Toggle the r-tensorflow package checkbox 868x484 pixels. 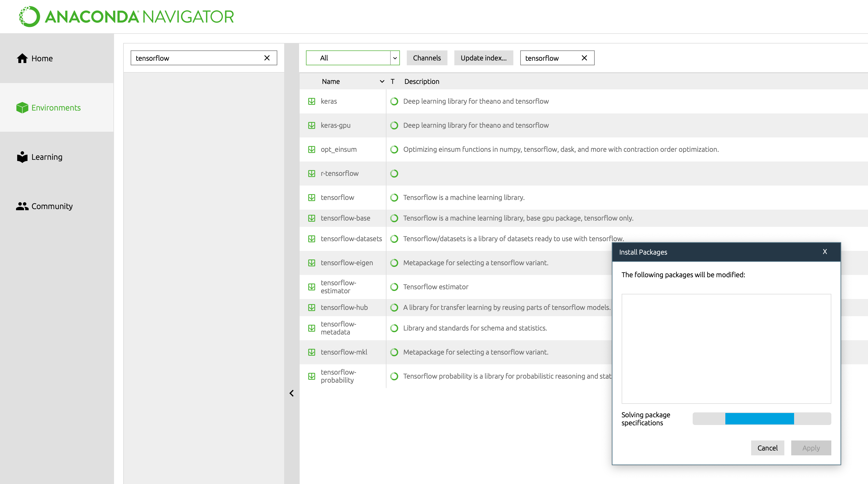click(x=312, y=174)
